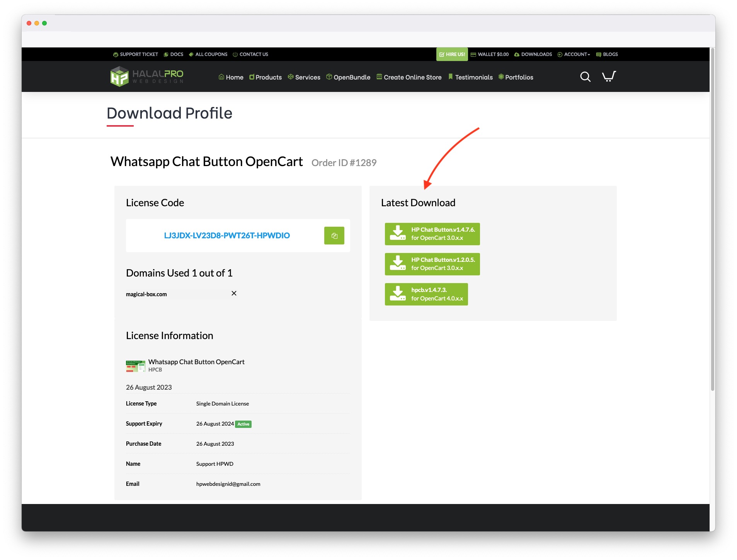Open the shopping cart icon
This screenshot has height=560, width=737.
point(609,76)
